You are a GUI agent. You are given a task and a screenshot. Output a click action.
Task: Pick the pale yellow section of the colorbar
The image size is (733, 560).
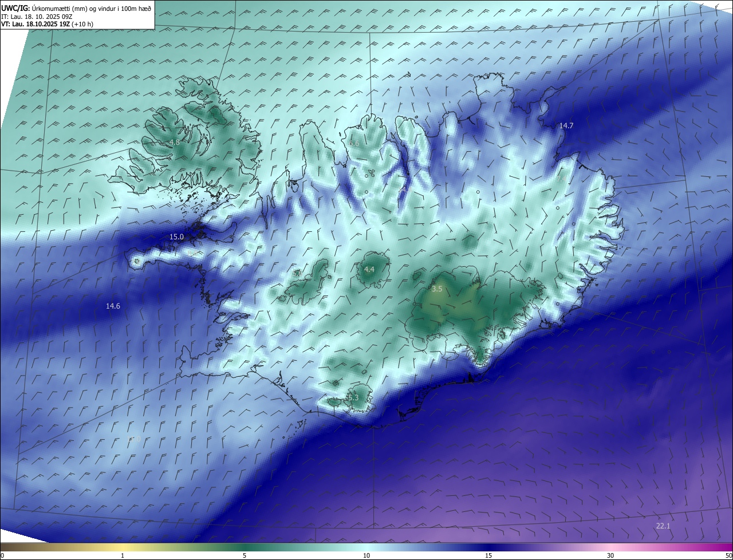(123, 547)
